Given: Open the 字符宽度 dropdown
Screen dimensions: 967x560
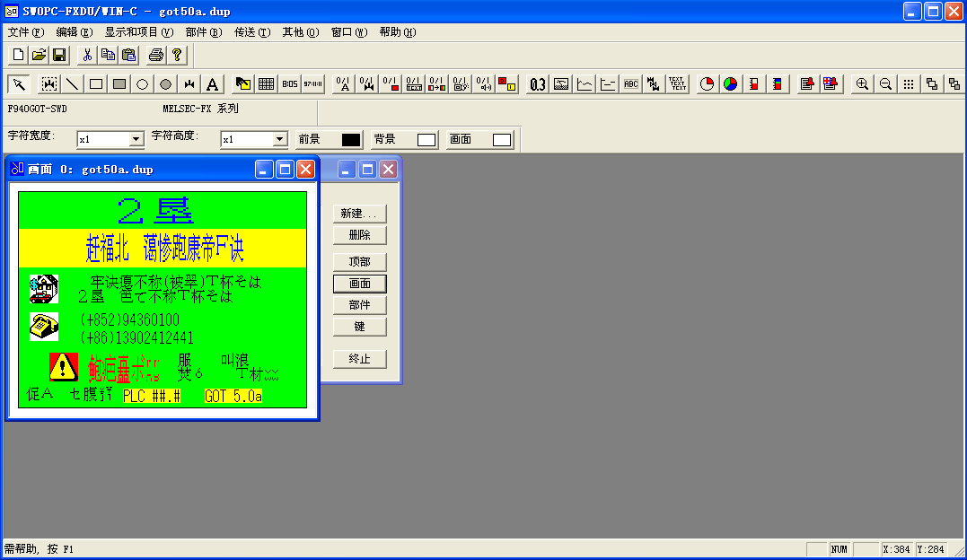Looking at the screenshot, I should pos(136,139).
